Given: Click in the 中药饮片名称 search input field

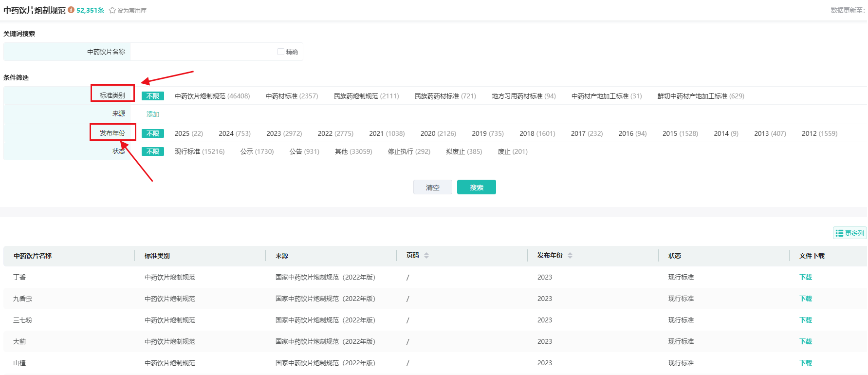Looking at the screenshot, I should point(202,52).
